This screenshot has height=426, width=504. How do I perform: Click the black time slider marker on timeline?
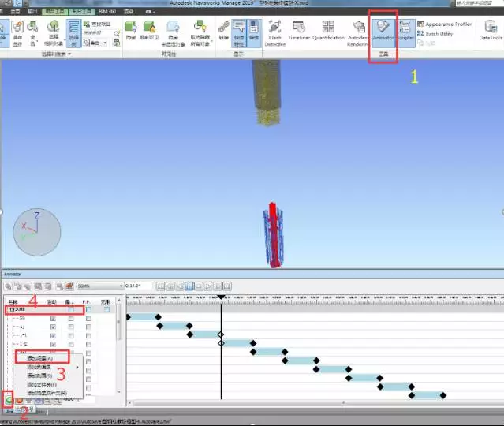pos(221,298)
